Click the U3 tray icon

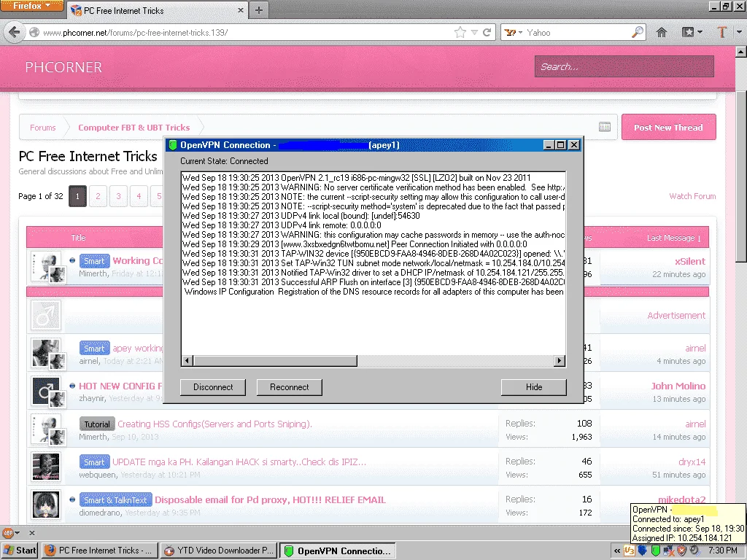[x=630, y=551]
